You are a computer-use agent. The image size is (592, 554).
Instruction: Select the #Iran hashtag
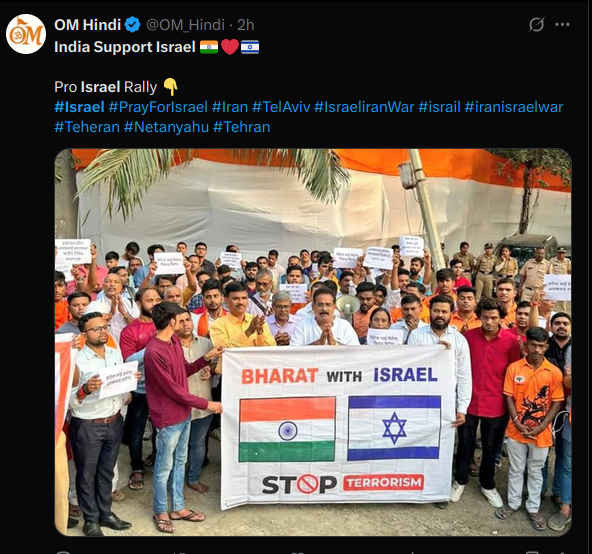click(230, 107)
